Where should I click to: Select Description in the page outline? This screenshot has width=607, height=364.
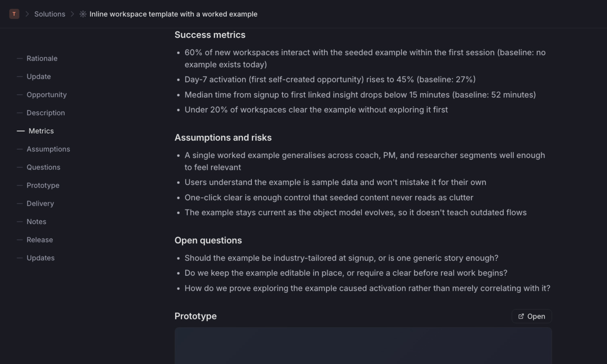[46, 113]
